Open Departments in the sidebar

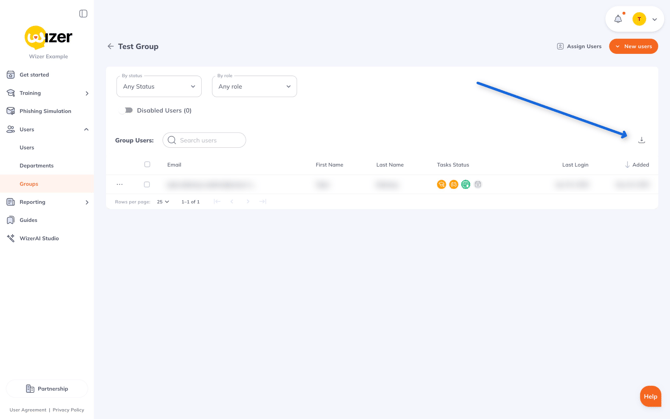click(x=36, y=166)
